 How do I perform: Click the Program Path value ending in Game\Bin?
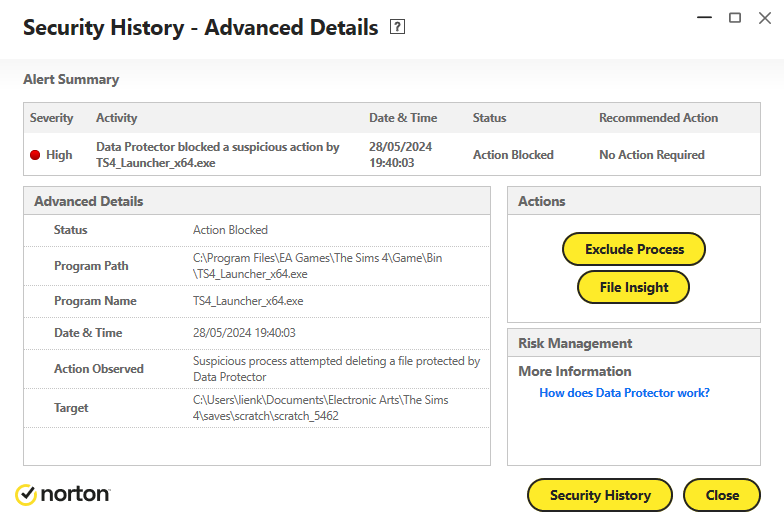318,266
